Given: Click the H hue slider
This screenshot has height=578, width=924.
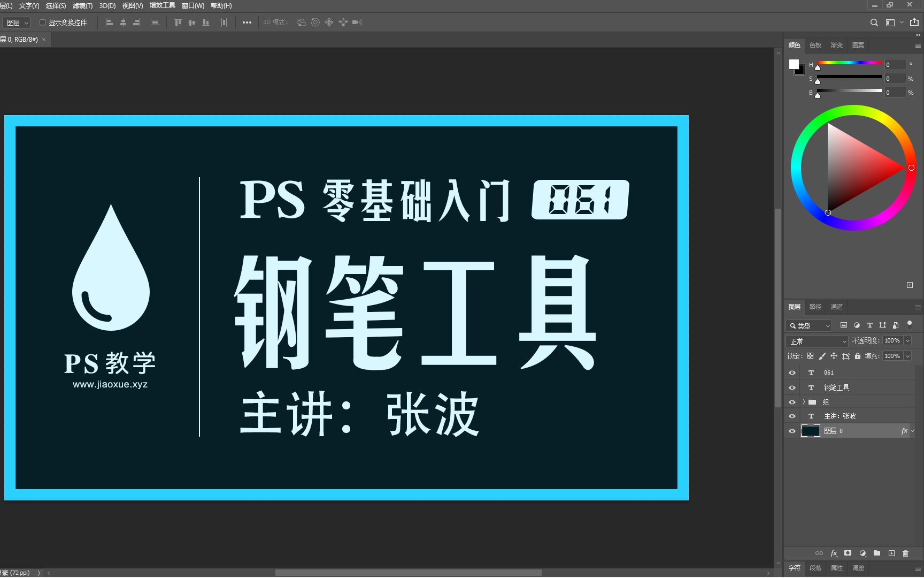Looking at the screenshot, I should [849, 63].
